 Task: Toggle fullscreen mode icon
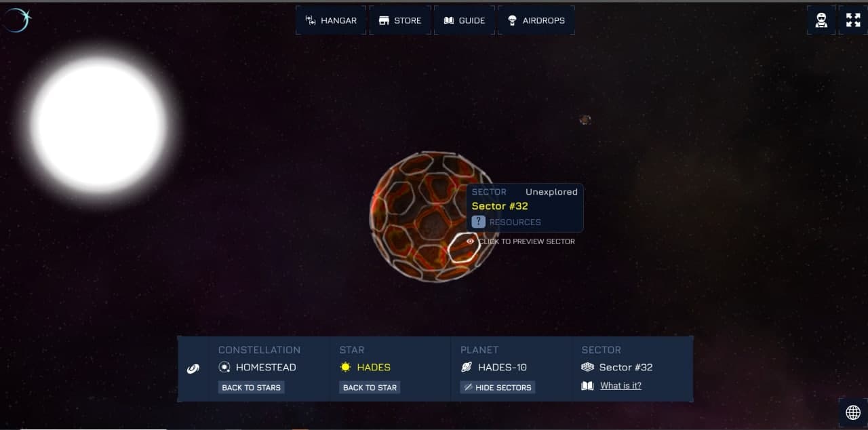click(853, 20)
